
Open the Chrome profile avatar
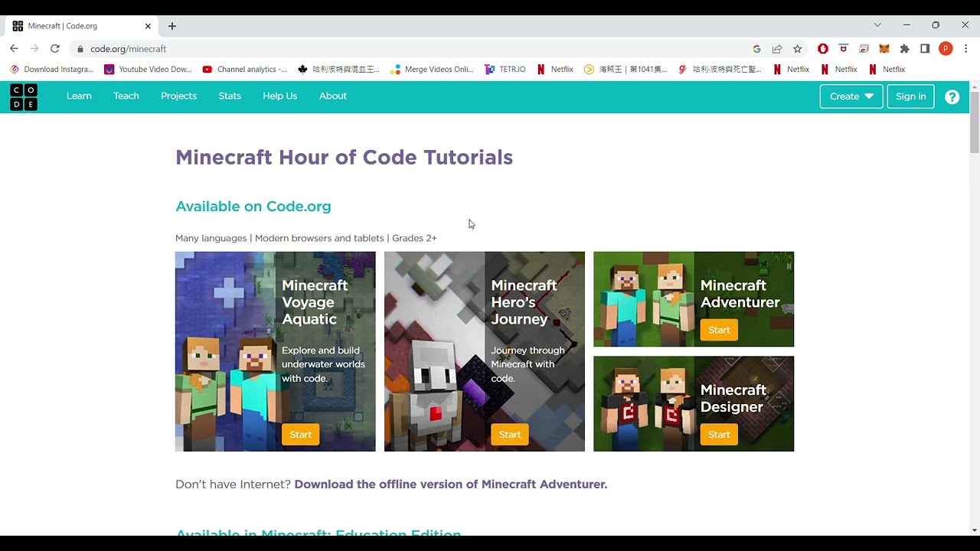pyautogui.click(x=946, y=49)
